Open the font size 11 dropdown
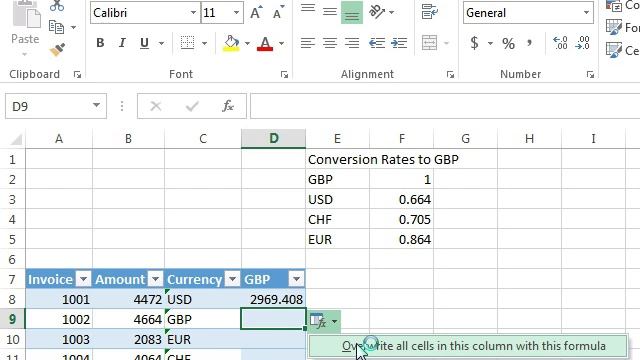This screenshot has height=360, width=640. (x=236, y=13)
